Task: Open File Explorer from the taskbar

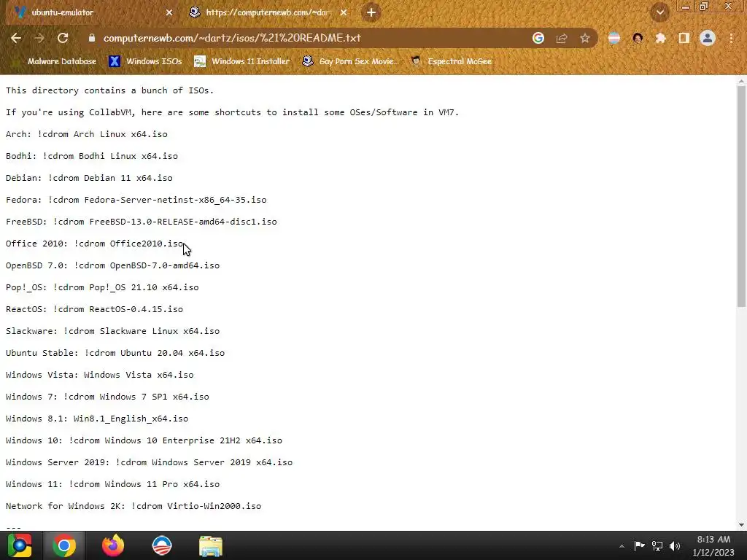Action: 211,545
